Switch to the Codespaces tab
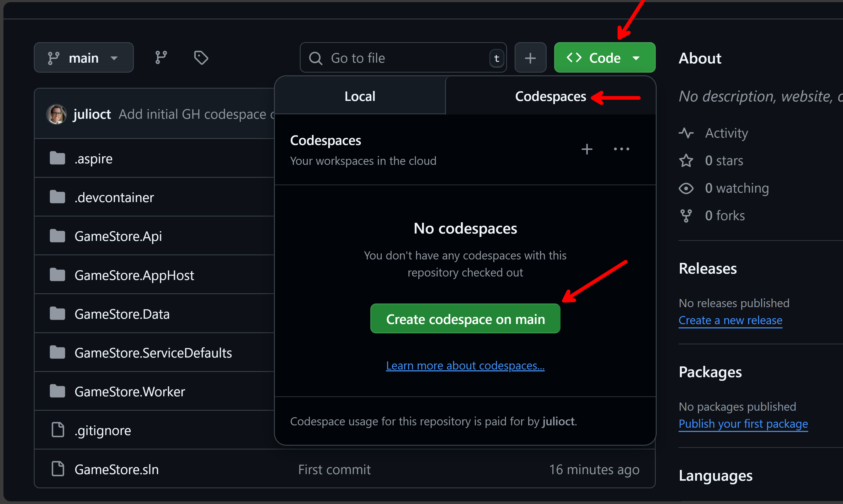 coord(551,96)
